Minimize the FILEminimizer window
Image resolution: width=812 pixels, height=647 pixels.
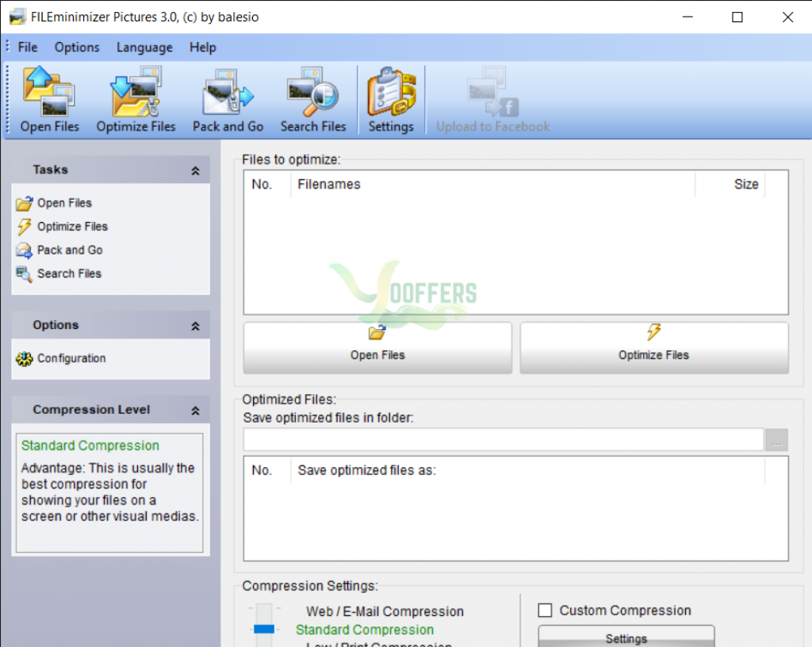pos(688,17)
